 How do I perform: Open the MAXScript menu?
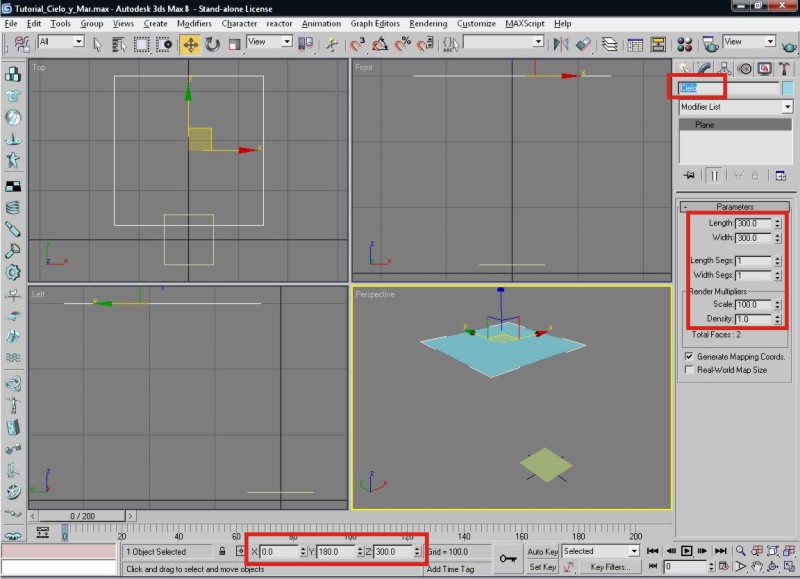pyautogui.click(x=524, y=23)
